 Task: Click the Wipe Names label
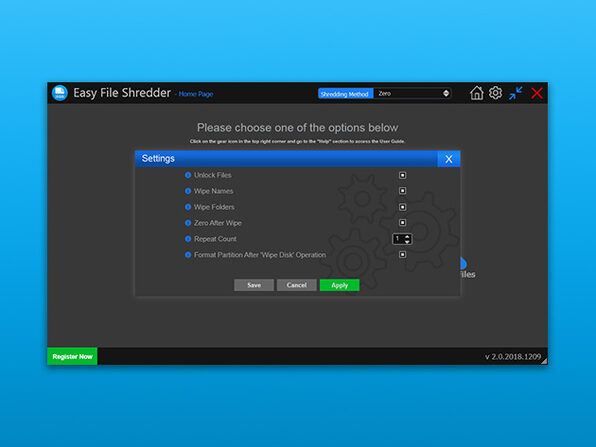coord(214,191)
